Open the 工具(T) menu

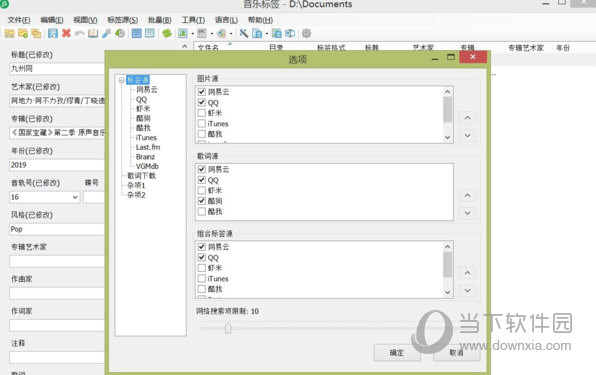coord(193,20)
